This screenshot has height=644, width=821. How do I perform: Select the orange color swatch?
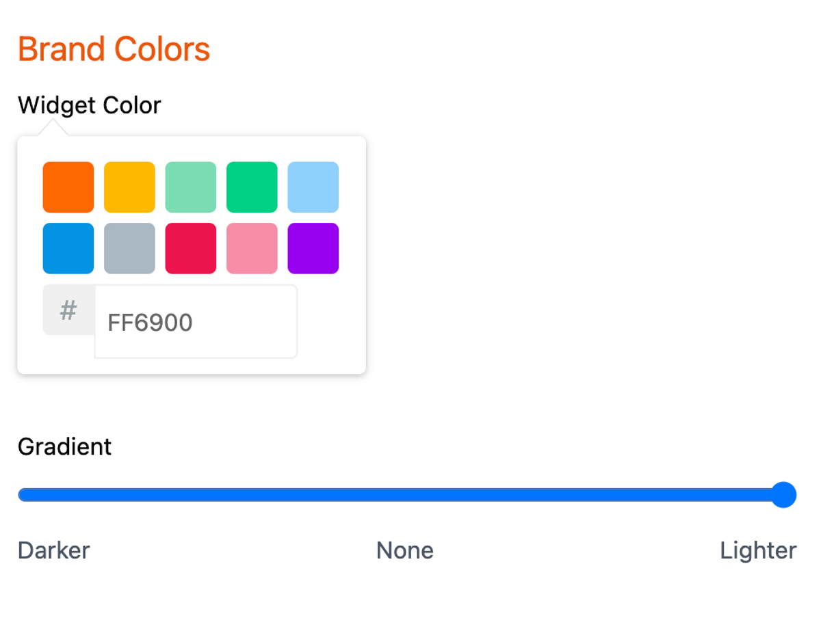(x=68, y=187)
